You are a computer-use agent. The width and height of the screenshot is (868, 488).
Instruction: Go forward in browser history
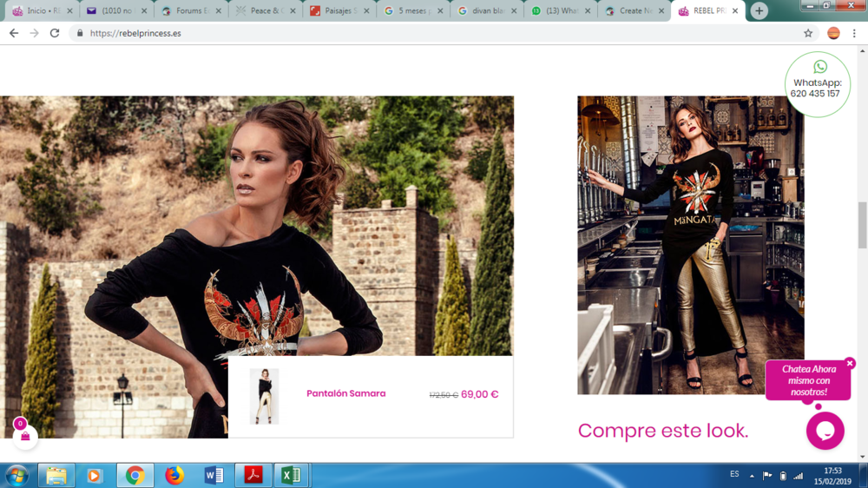tap(35, 33)
